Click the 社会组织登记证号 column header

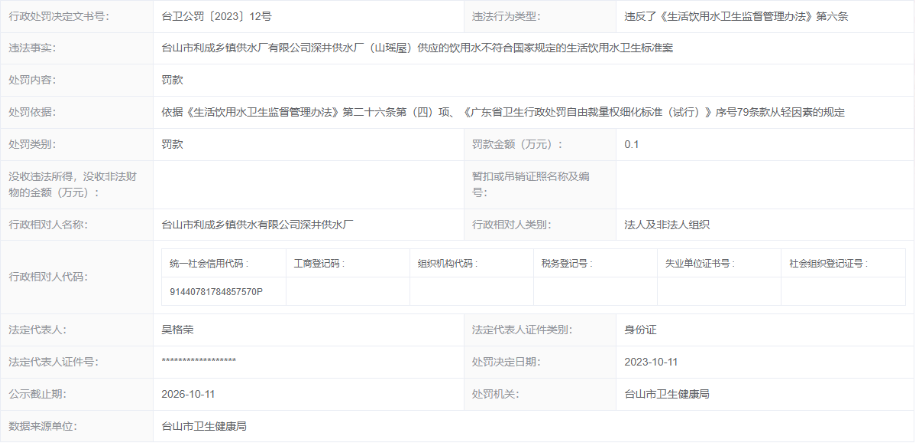point(826,264)
